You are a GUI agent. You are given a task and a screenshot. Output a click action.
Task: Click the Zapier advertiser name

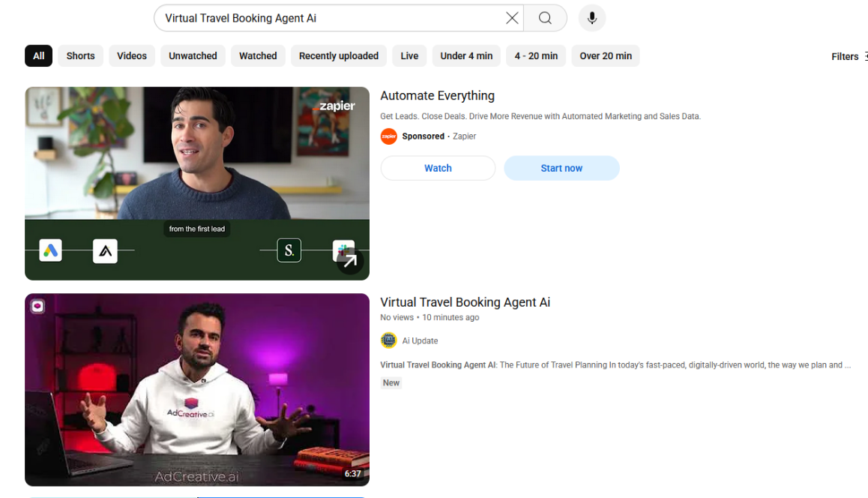(x=465, y=136)
